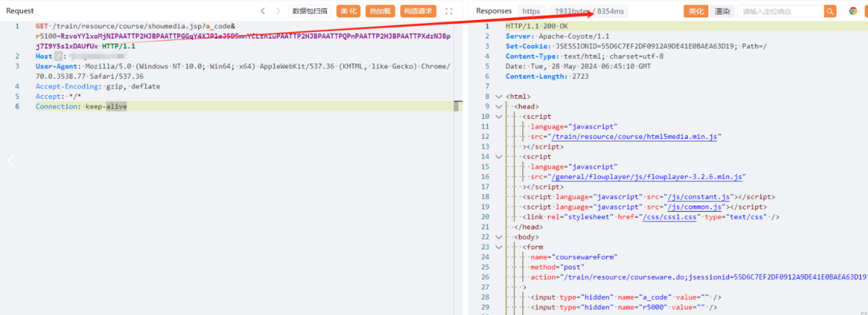
Task: Go to the previous request with left chevron
Action: (263, 11)
